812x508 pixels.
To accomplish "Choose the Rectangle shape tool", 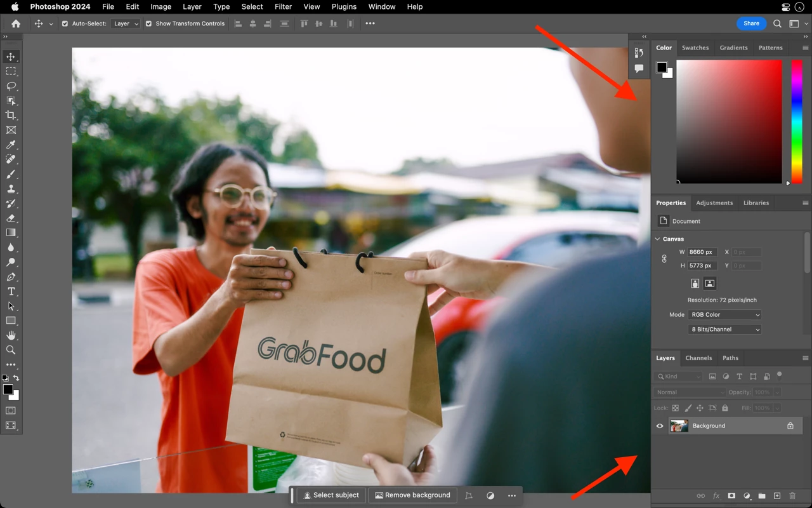I will [x=11, y=321].
